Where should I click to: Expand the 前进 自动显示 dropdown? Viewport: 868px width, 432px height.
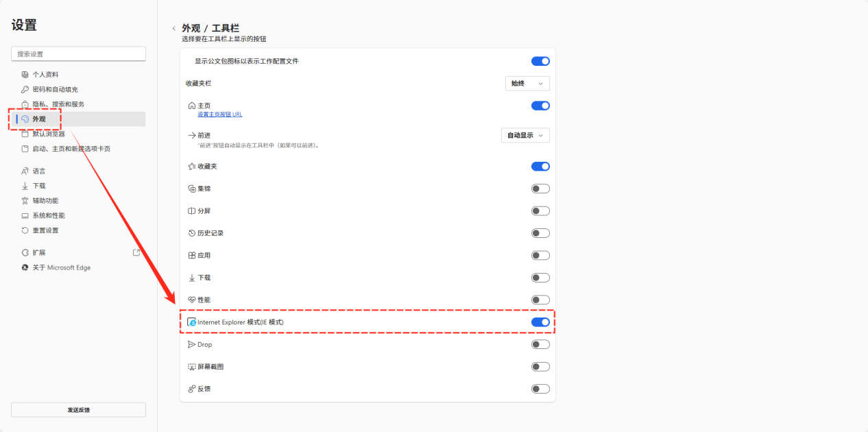point(525,136)
